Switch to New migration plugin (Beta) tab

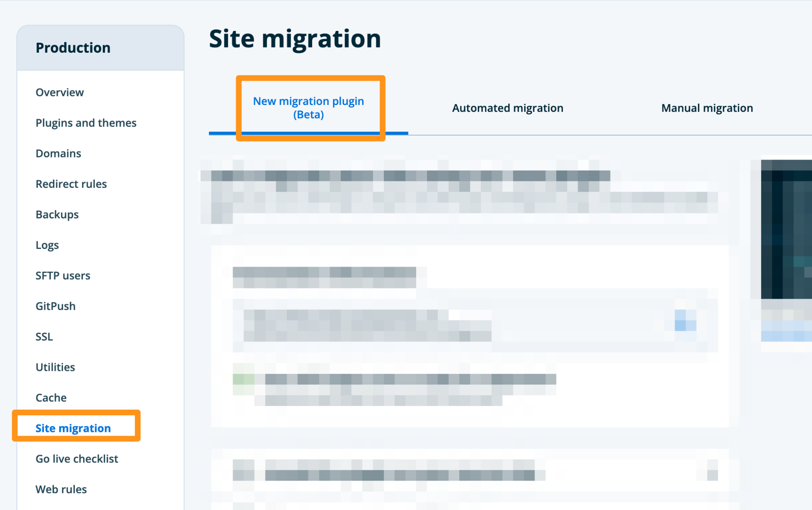[308, 108]
